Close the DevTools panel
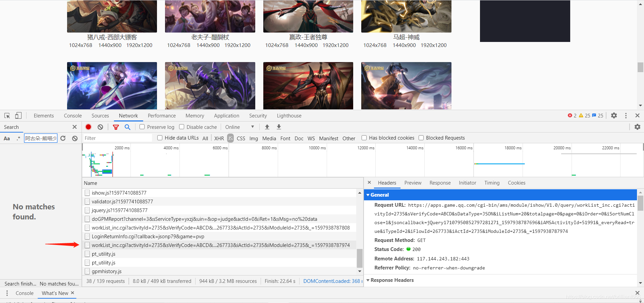This screenshot has height=303, width=644. [x=637, y=115]
